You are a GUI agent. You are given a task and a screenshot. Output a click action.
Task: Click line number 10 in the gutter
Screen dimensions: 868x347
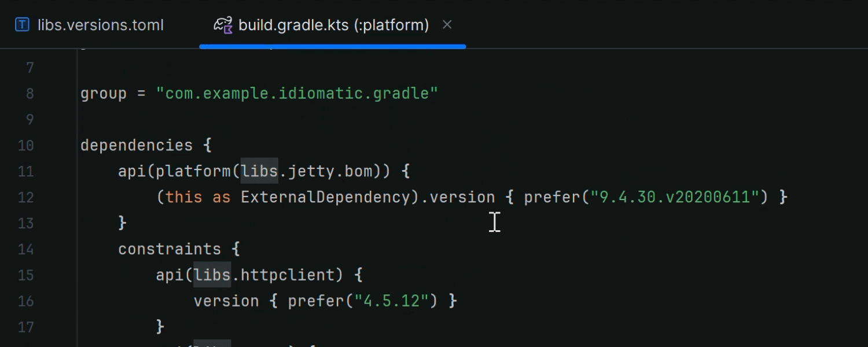coord(25,145)
